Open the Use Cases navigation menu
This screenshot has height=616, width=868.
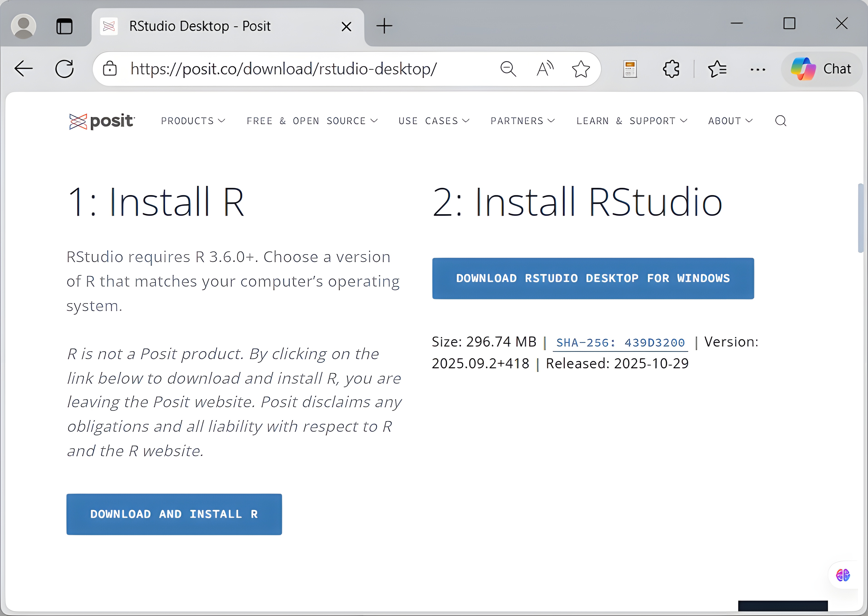434,121
